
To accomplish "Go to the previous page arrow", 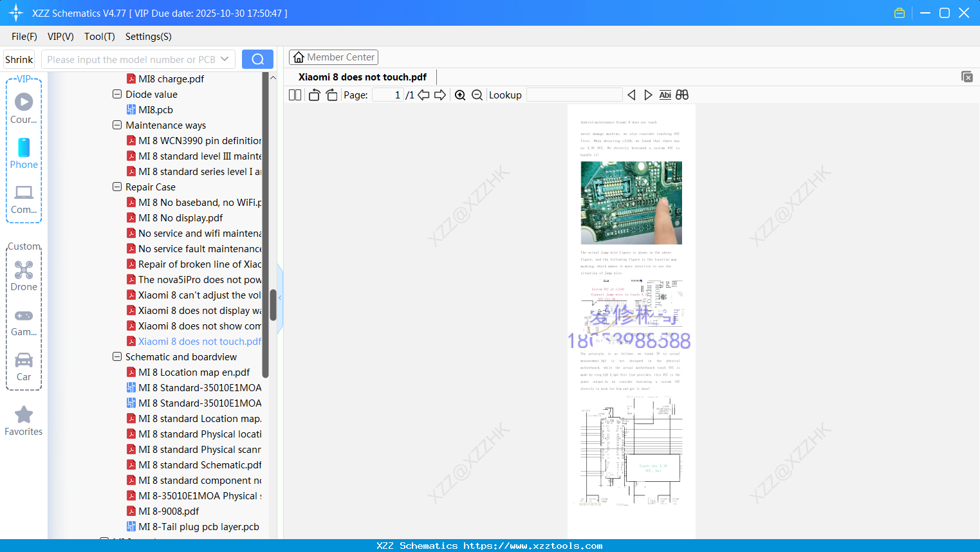I will [x=423, y=95].
